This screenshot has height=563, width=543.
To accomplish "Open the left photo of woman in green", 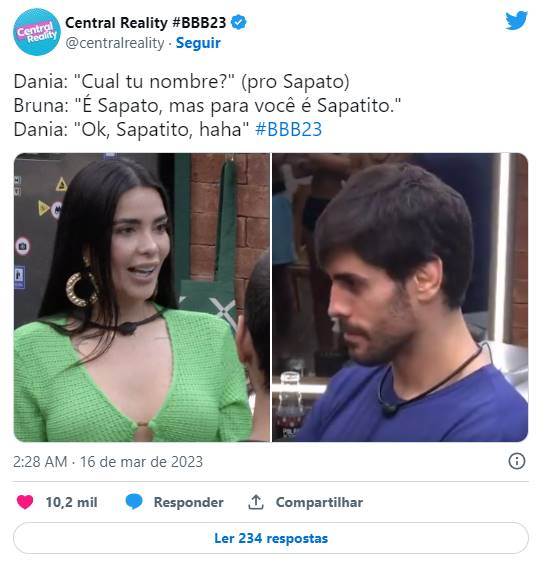I will 141,297.
